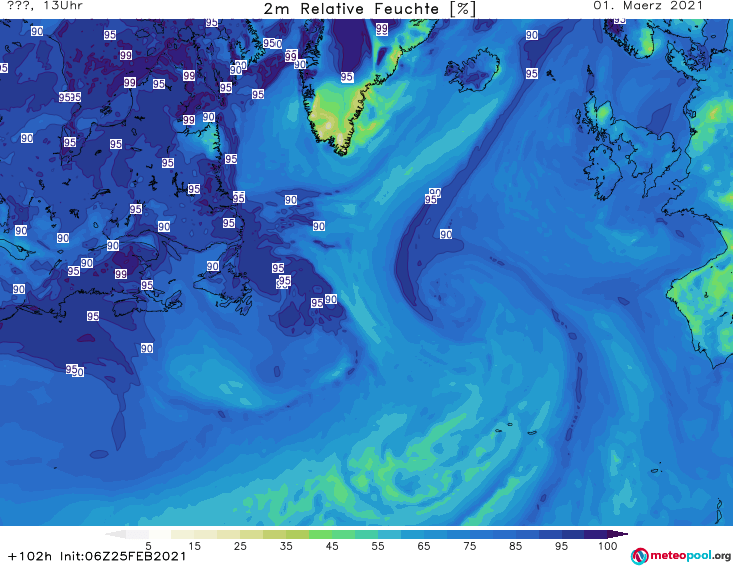Click the '2m Relative Feuchte [%]' title
This screenshot has height=566, width=733.
370,9
